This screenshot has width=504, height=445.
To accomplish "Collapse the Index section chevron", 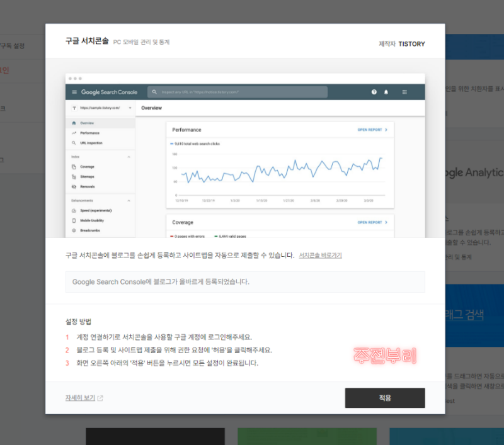I will coord(129,157).
